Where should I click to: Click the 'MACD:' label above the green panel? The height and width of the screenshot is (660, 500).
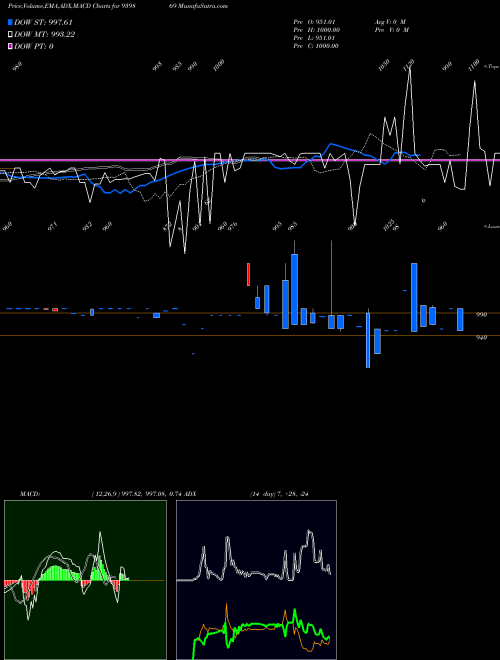coord(30,494)
